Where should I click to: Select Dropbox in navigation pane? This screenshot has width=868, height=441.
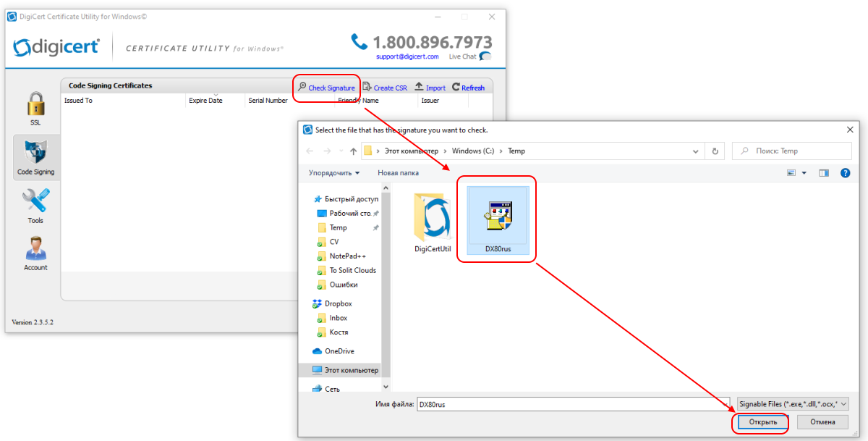coord(333,303)
